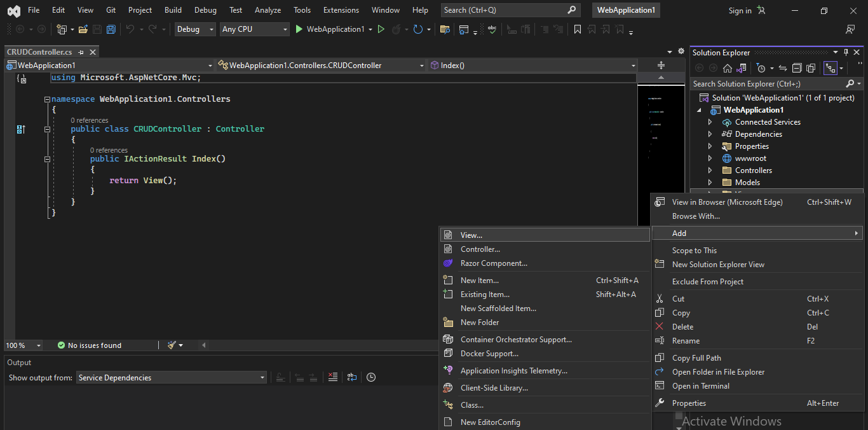Screen dimensions: 868x430
Task: Click code cleanup broom icon
Action: pos(172,345)
